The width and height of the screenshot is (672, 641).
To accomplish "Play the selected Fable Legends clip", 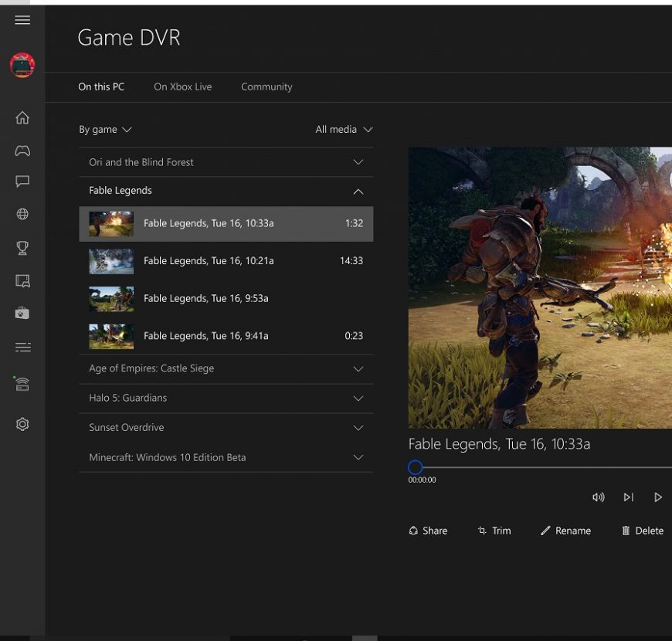I will point(658,497).
